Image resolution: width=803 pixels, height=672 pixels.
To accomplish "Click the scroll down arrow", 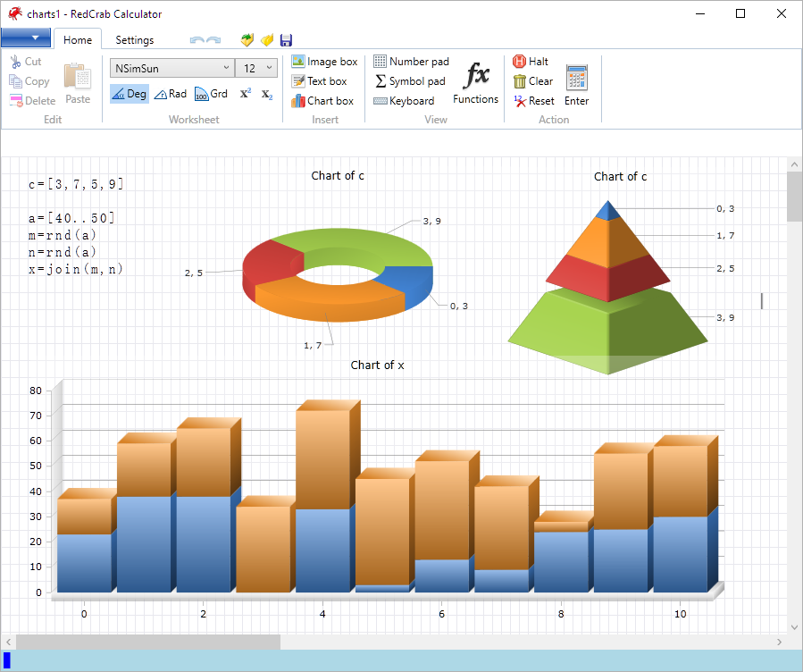I will [794, 627].
